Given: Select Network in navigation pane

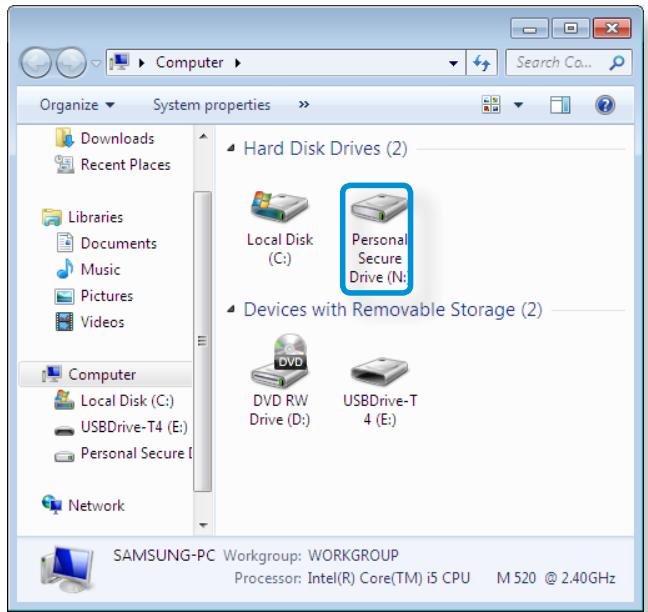Looking at the screenshot, I should 96,505.
